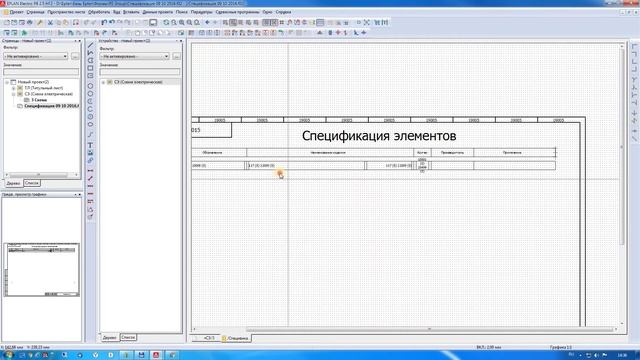Select the Insert image tool

(90, 153)
